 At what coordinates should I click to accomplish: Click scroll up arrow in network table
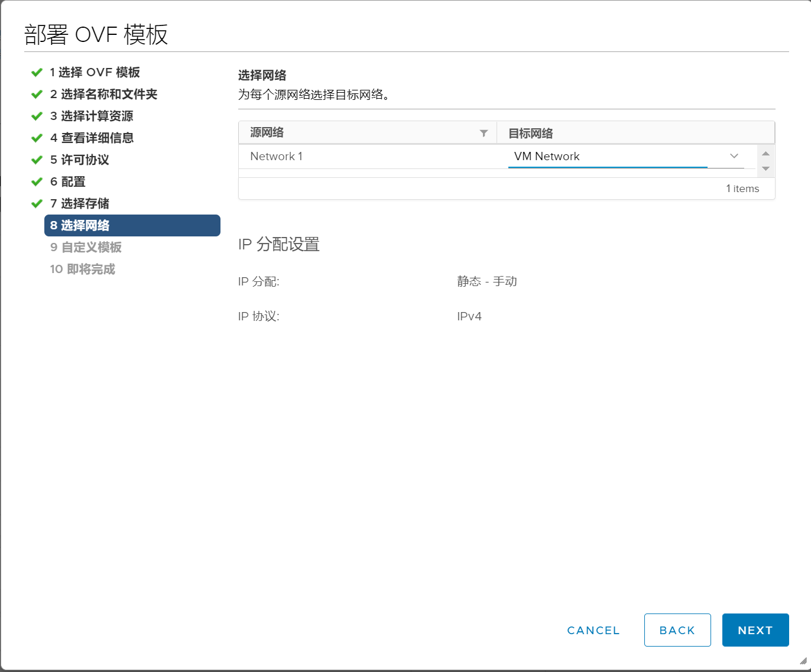click(765, 153)
